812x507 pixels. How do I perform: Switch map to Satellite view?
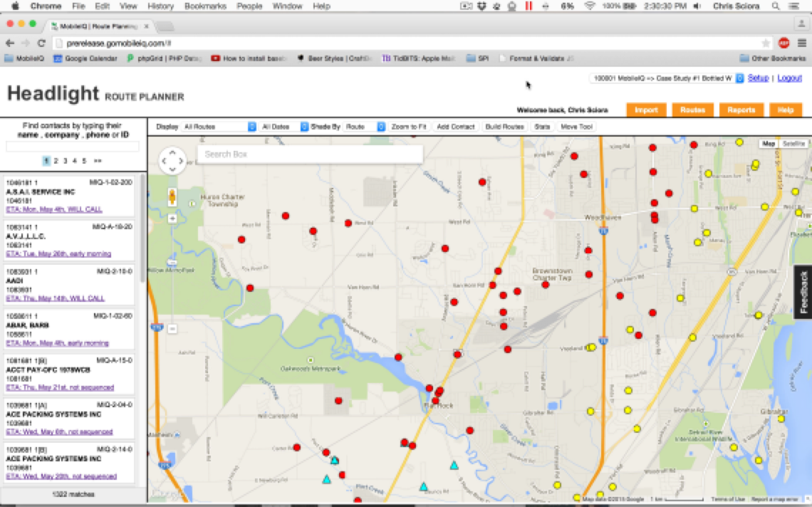tap(793, 144)
